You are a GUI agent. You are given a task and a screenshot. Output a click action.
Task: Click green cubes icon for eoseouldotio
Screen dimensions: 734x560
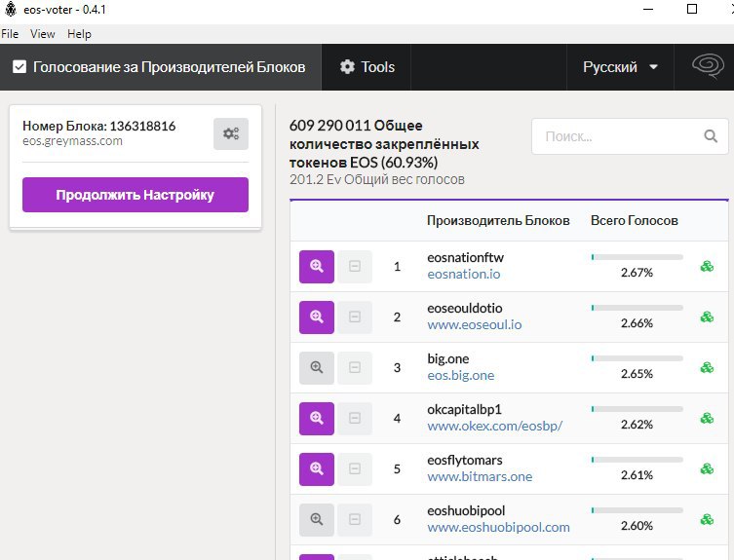pos(707,317)
